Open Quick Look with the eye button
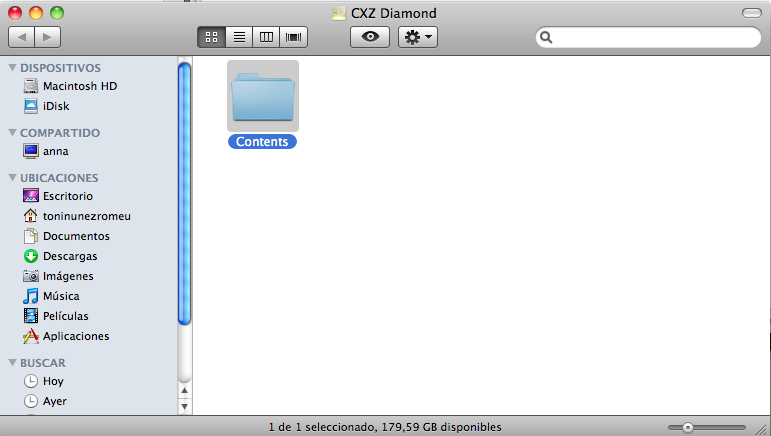771x436 pixels. [x=370, y=37]
